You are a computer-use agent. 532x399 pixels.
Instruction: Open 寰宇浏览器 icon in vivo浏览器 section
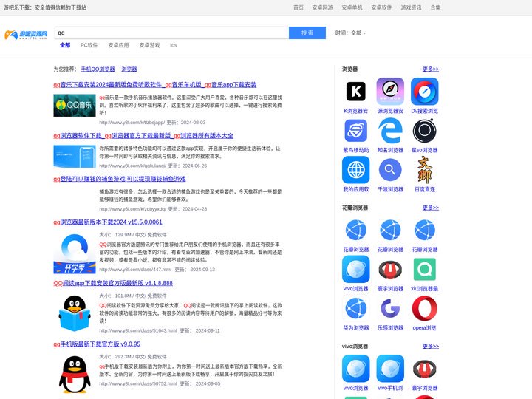coord(424,369)
